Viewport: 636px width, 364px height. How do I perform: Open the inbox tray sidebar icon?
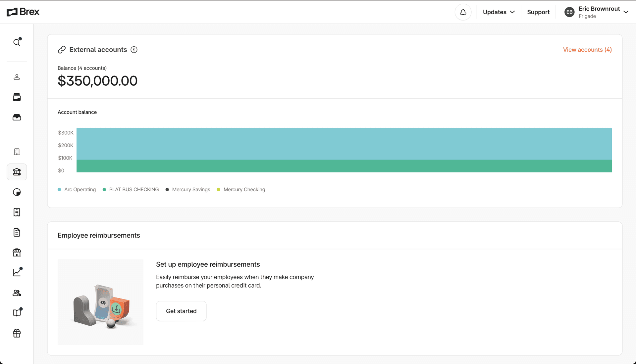click(x=17, y=117)
